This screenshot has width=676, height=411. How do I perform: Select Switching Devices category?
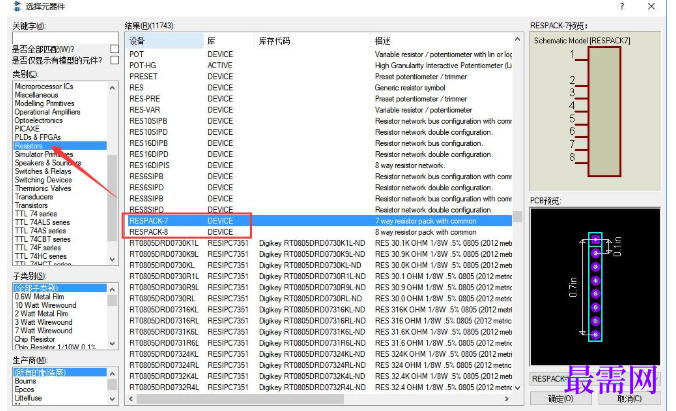pos(43,180)
